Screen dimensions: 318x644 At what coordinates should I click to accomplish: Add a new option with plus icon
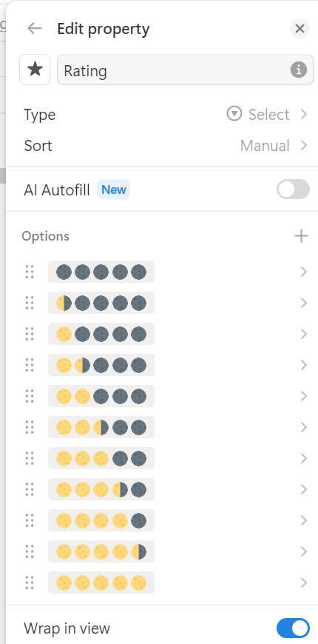click(x=301, y=235)
